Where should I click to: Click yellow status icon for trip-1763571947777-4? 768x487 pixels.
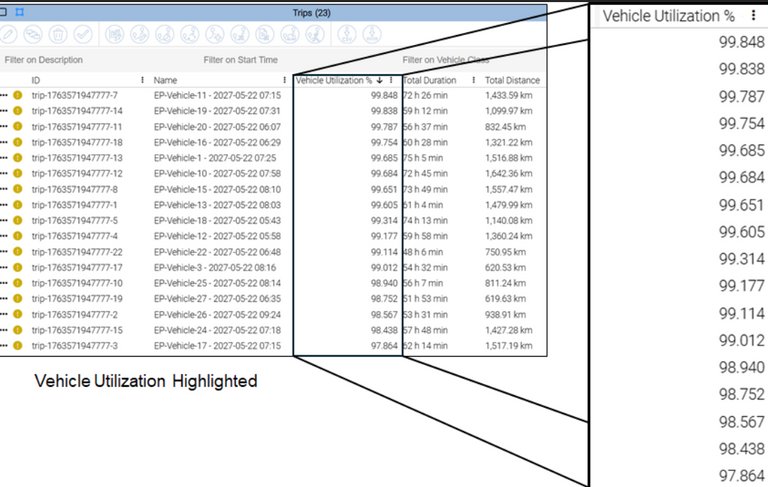coord(18,236)
